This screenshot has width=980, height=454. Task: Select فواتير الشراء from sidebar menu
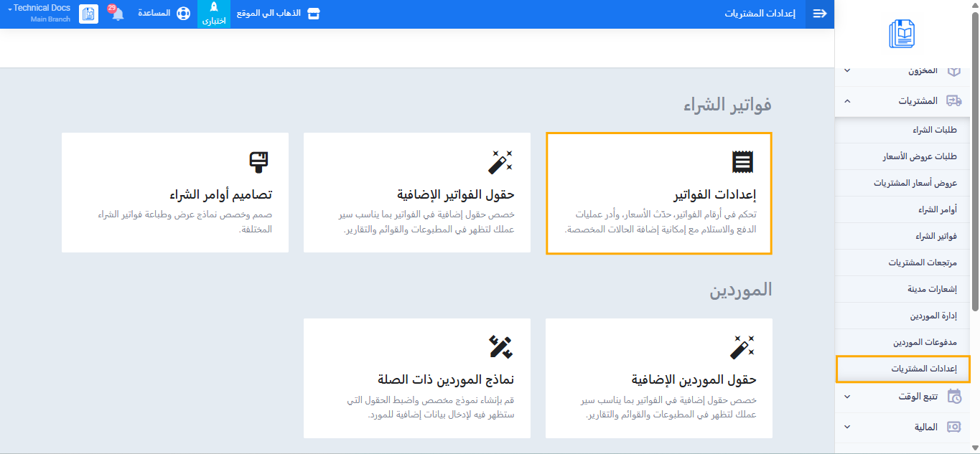[x=935, y=236]
